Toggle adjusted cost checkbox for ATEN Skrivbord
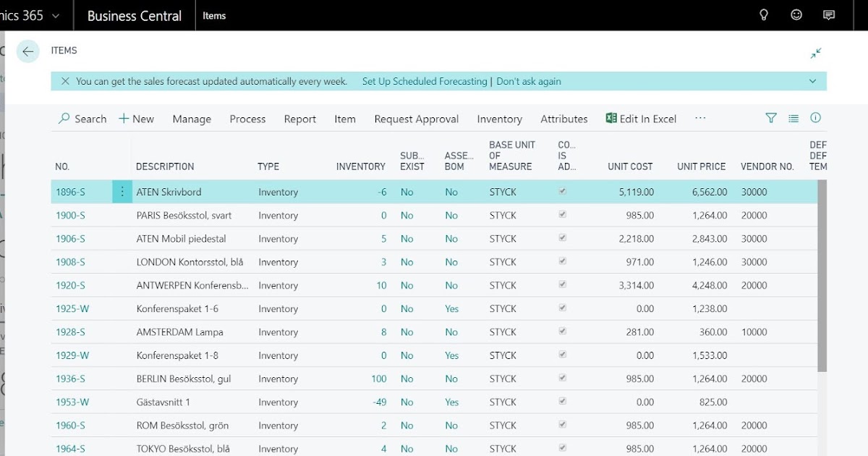This screenshot has width=868, height=456. pos(562,191)
